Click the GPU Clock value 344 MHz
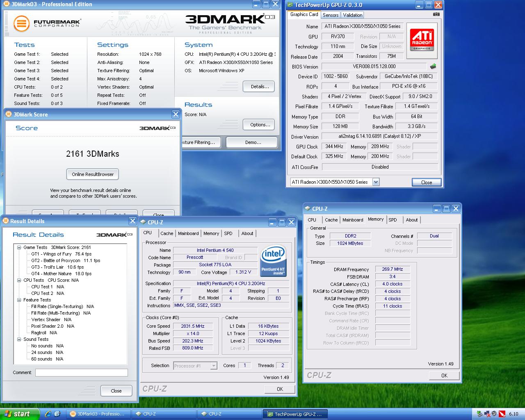This screenshot has width=525, height=420. point(334,146)
